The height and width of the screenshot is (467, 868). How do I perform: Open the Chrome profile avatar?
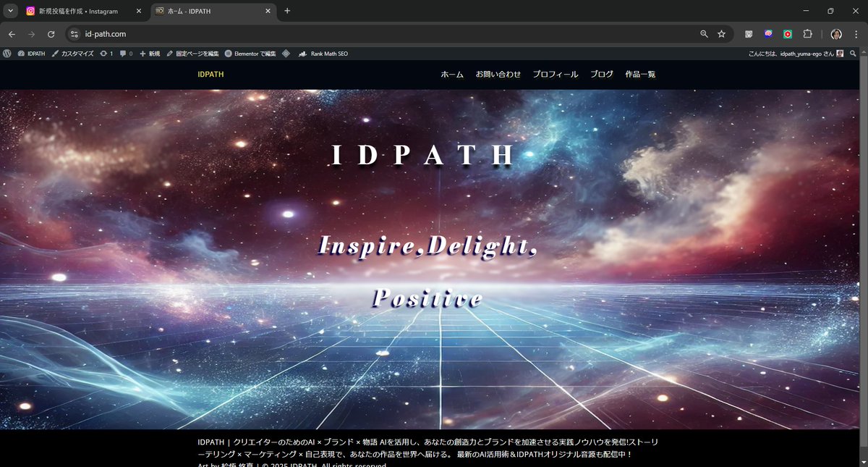point(836,34)
